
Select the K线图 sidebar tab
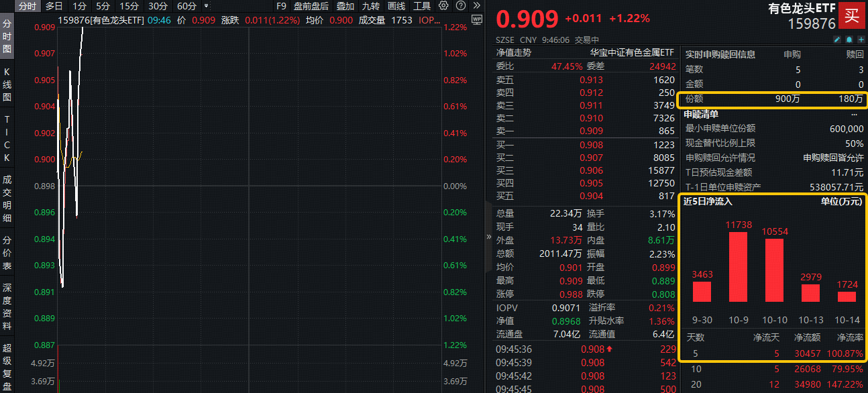tap(7, 84)
